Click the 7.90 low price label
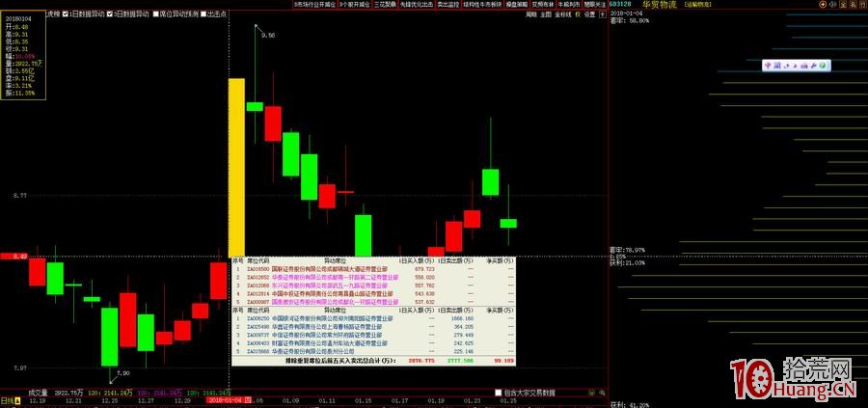 (x=123, y=373)
